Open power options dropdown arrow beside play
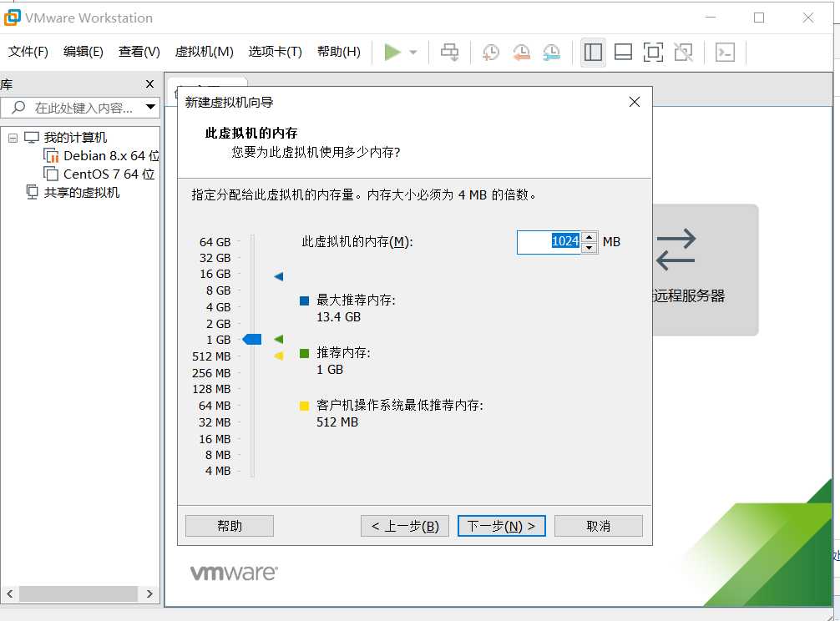This screenshot has height=621, width=840. coord(413,53)
